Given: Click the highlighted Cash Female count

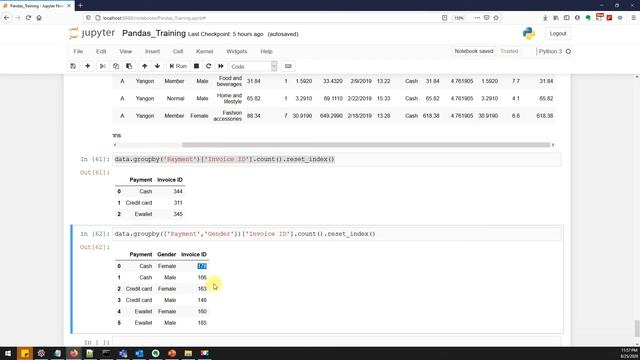Looking at the screenshot, I should (x=202, y=266).
